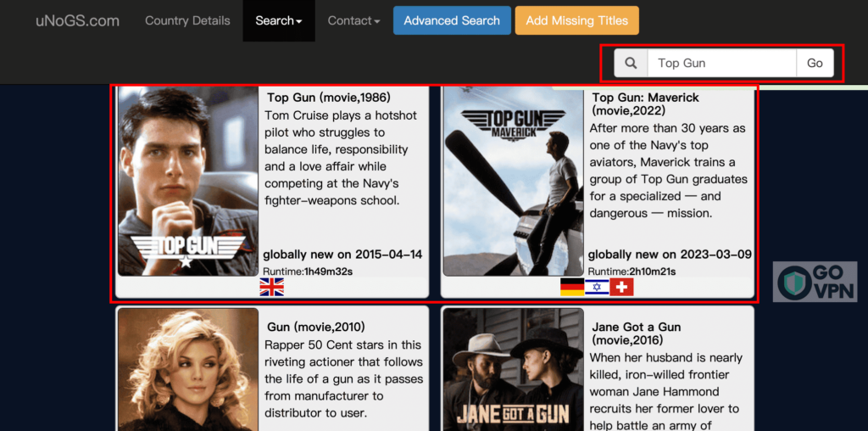868x431 pixels.
Task: Expand the Contact dropdown menu
Action: click(353, 20)
